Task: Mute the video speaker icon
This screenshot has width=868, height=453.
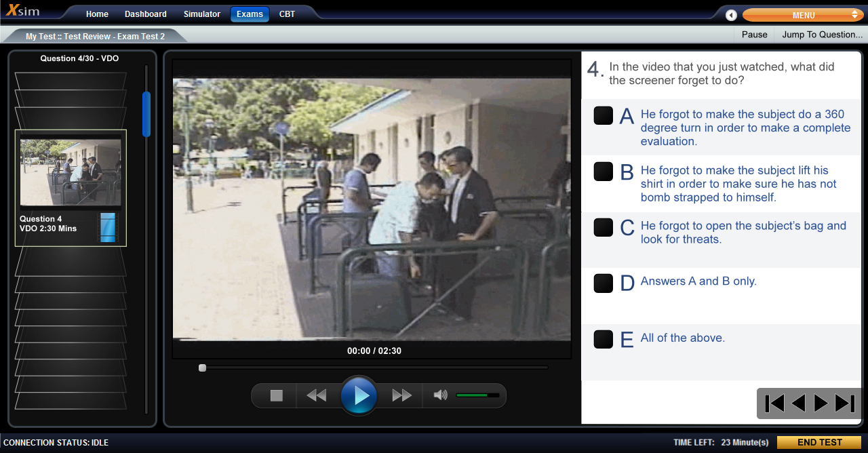Action: tap(440, 395)
